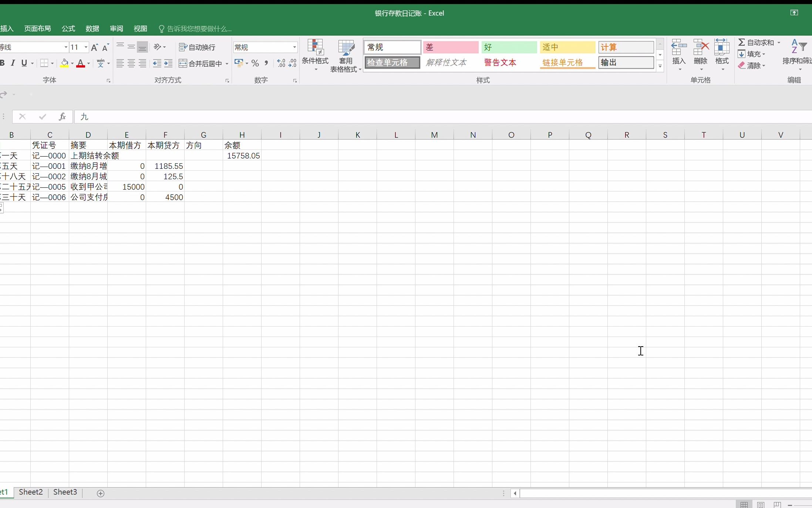This screenshot has width=812, height=508.
Task: Open the 公式 tab
Action: coord(68,29)
